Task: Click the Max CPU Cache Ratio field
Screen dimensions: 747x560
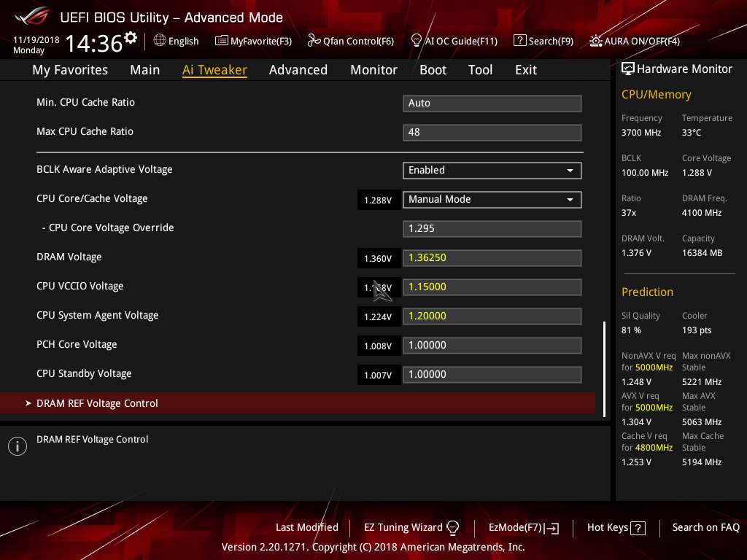Action: tap(492, 133)
